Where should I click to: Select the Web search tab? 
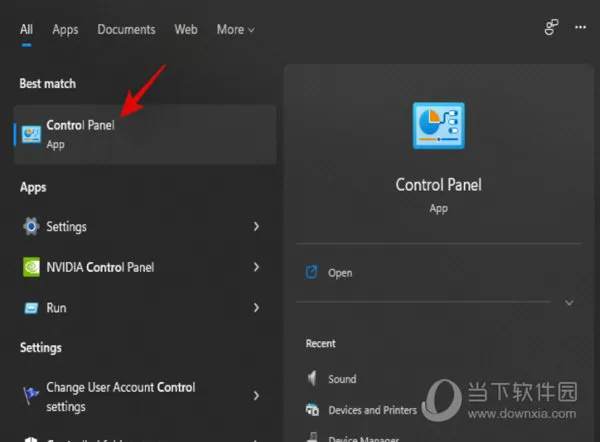click(x=186, y=29)
